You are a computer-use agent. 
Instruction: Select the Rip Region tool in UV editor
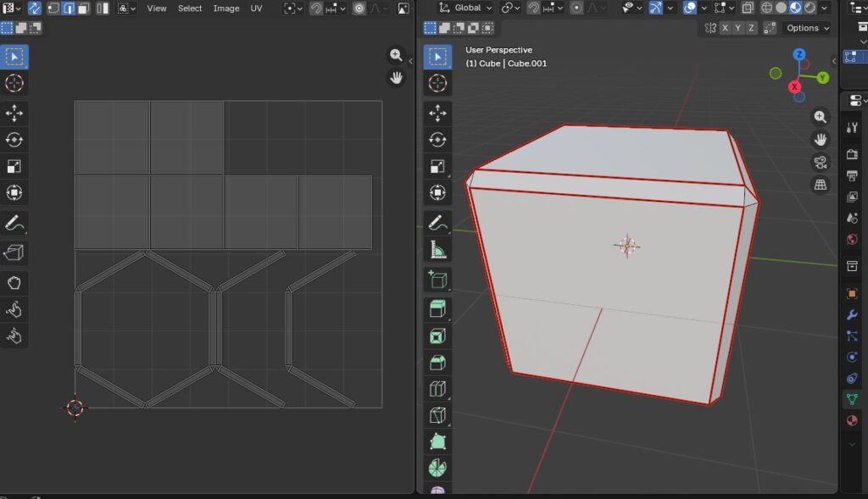pyautogui.click(x=14, y=252)
